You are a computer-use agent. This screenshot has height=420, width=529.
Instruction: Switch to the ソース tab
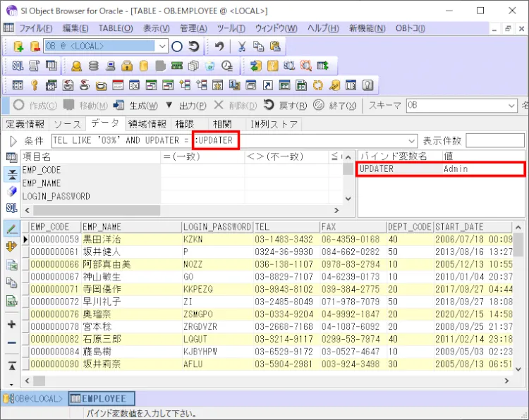(68, 125)
